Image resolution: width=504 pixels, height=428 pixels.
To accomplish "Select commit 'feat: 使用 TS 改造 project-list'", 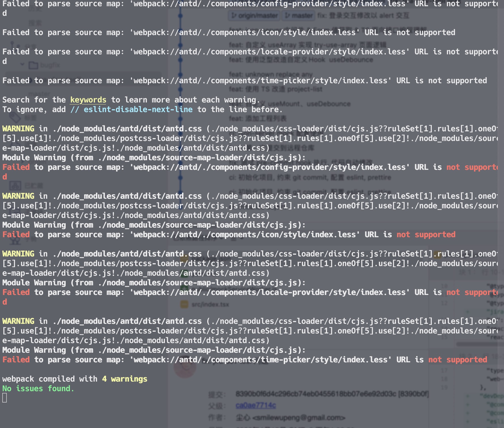I will 276,89.
